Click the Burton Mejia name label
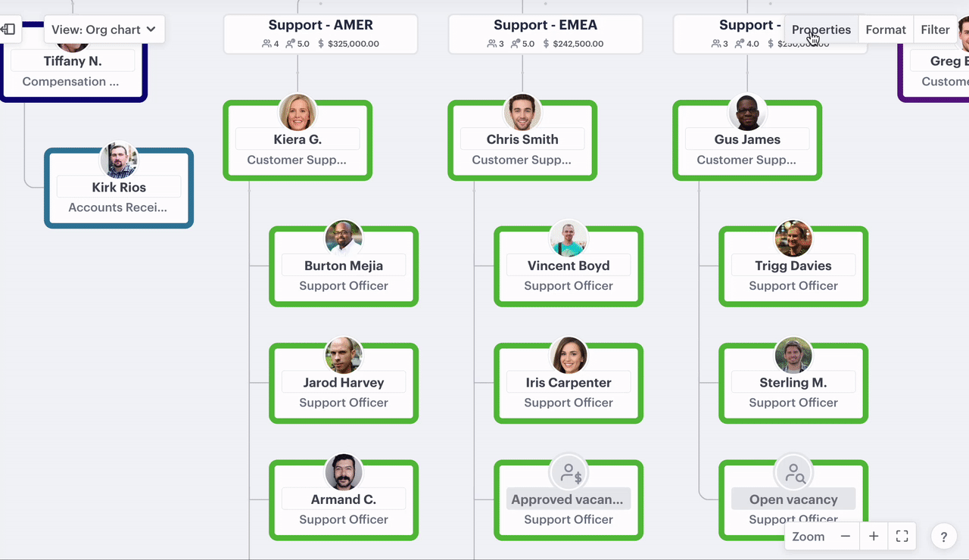The image size is (969, 560). click(x=344, y=266)
